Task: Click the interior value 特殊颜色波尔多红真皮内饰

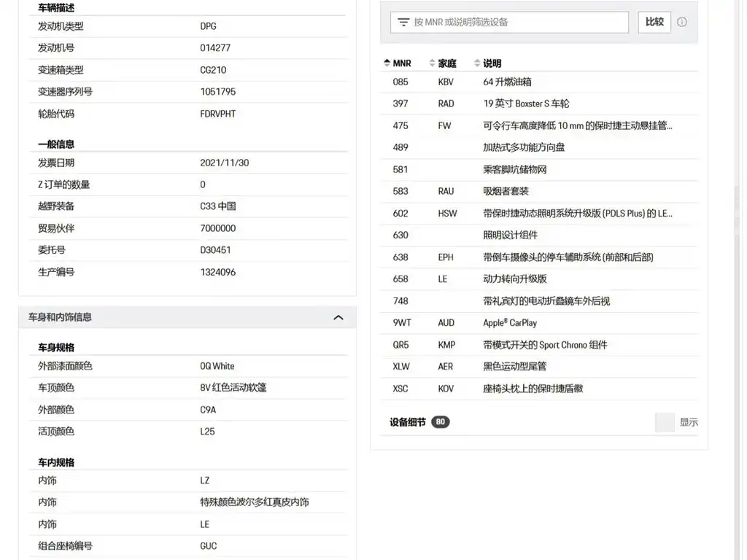Action: [x=255, y=502]
